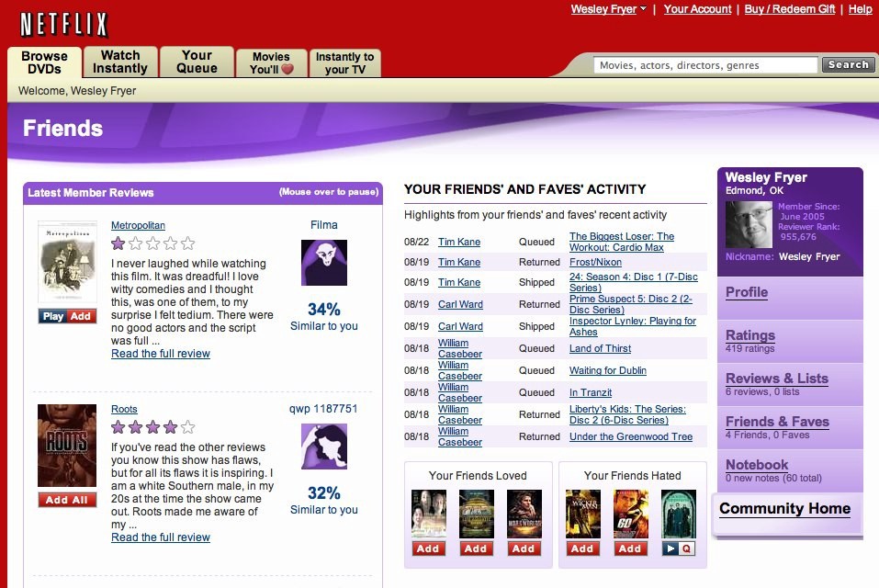Open the Roots title link
The height and width of the screenshot is (588, 879).
click(x=124, y=409)
